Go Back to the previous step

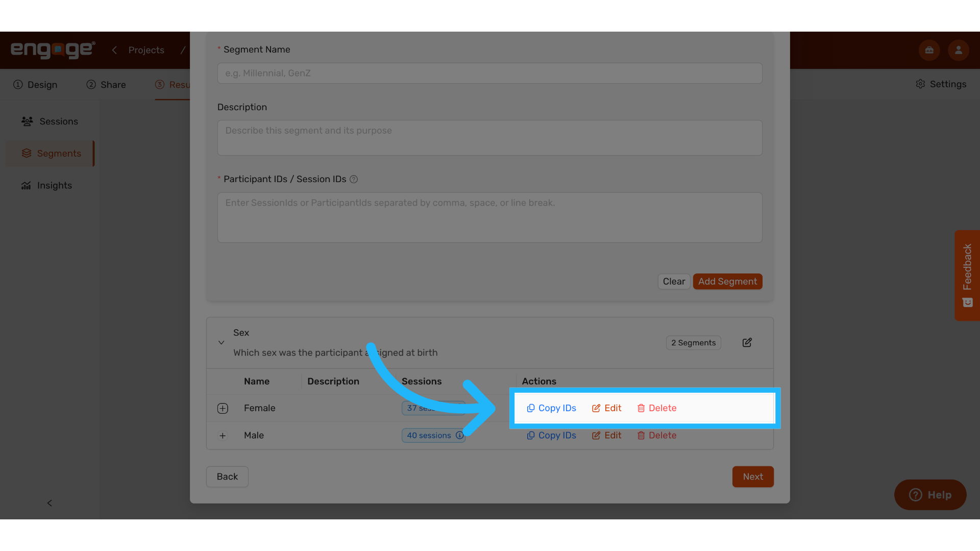(227, 477)
